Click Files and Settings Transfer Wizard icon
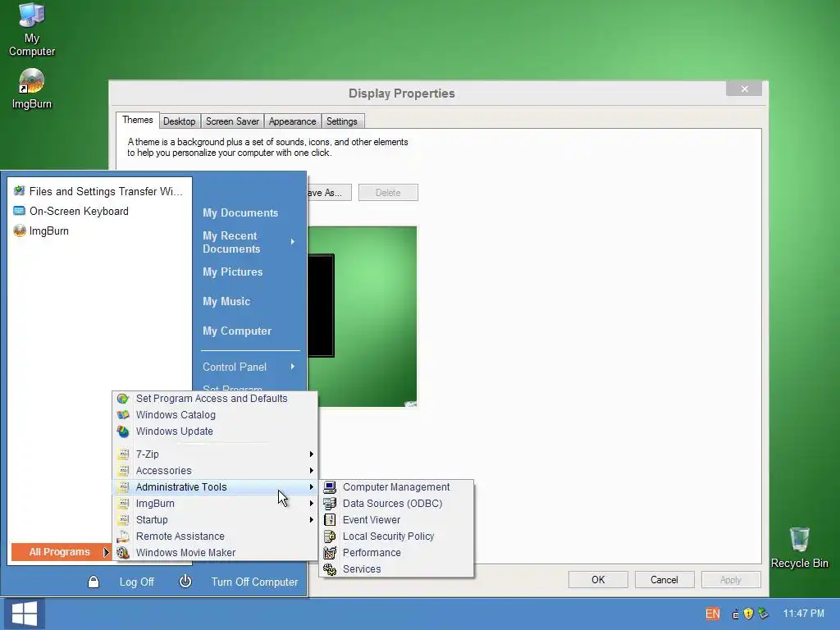Image resolution: width=840 pixels, height=630 pixels. pyautogui.click(x=20, y=190)
